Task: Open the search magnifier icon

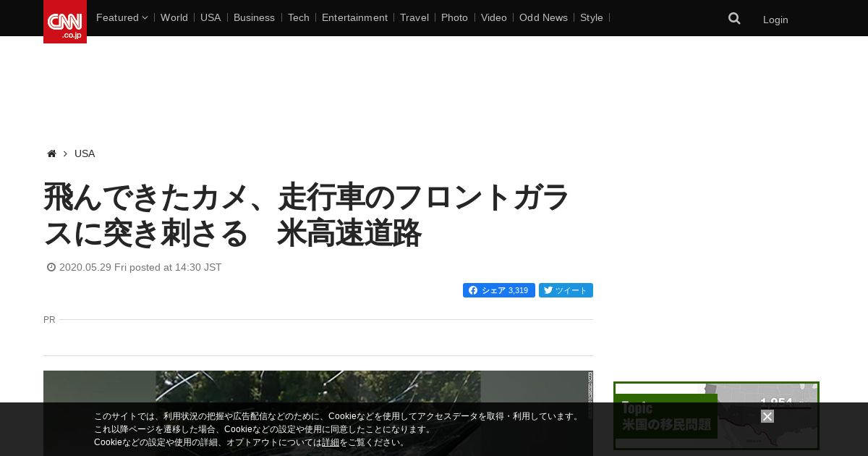Action: (x=734, y=19)
